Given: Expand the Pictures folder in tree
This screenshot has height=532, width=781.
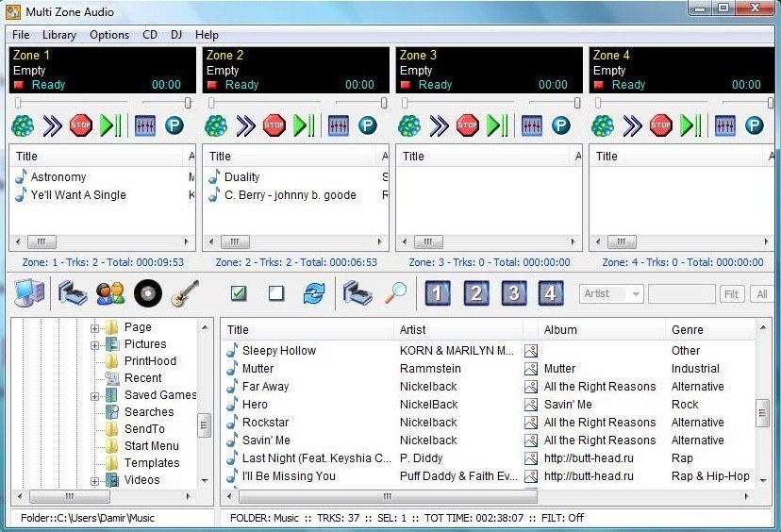Looking at the screenshot, I should tap(94, 345).
